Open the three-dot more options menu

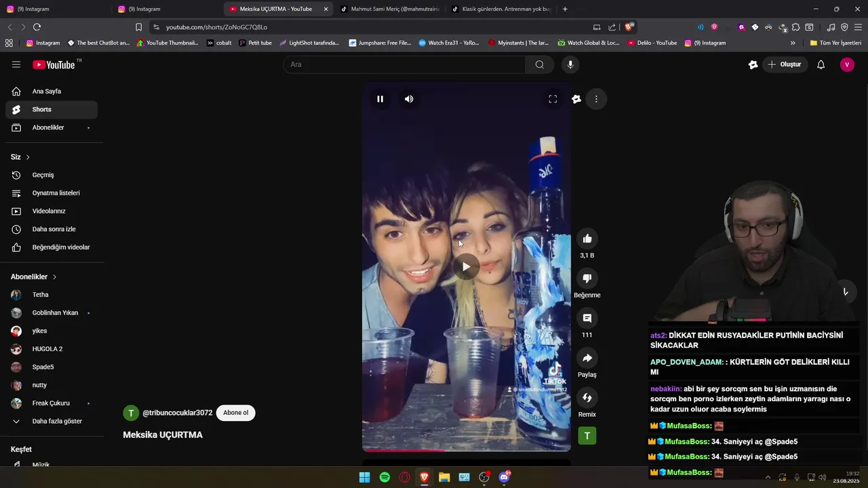click(x=596, y=99)
